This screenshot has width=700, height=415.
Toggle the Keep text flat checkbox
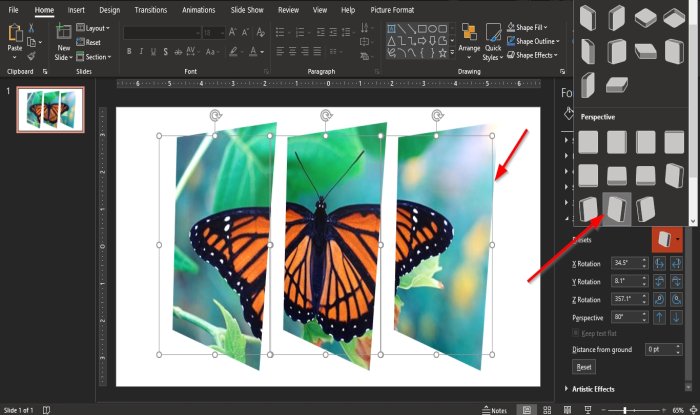click(x=576, y=331)
